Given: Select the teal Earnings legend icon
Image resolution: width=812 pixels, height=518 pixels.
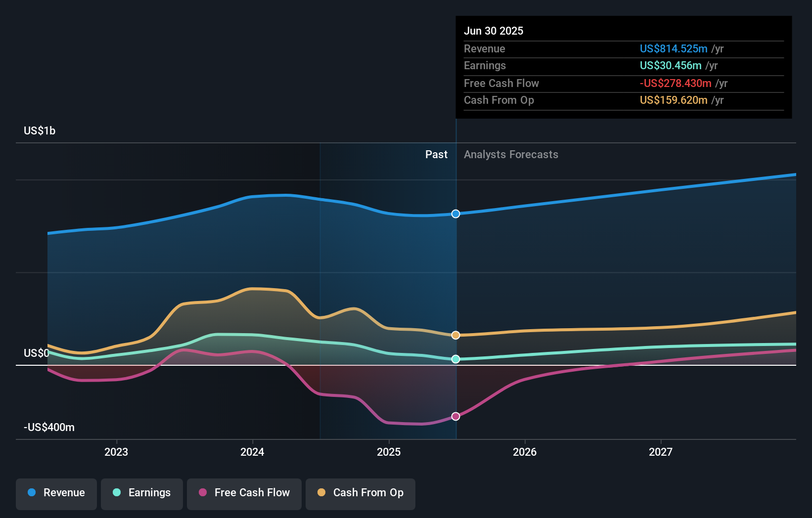Looking at the screenshot, I should (x=116, y=493).
